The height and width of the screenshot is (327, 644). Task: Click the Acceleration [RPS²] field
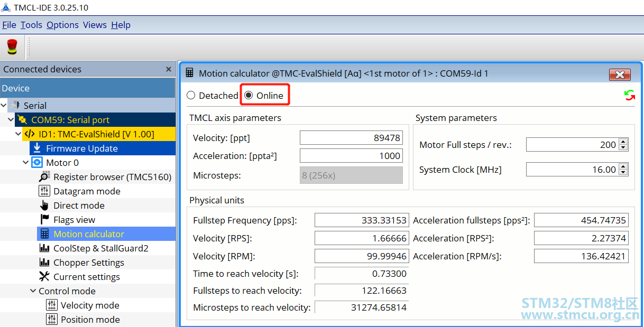pyautogui.click(x=581, y=238)
